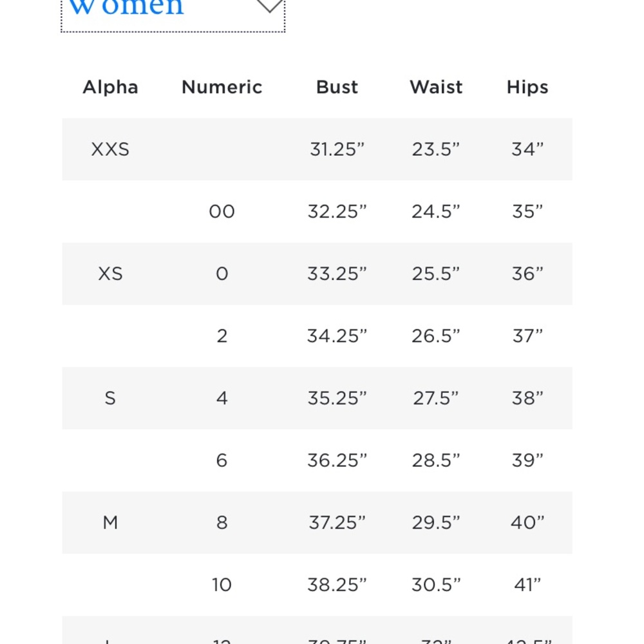Select hips measurement 39” cell
This screenshot has height=644, width=644.
pyautogui.click(x=527, y=460)
